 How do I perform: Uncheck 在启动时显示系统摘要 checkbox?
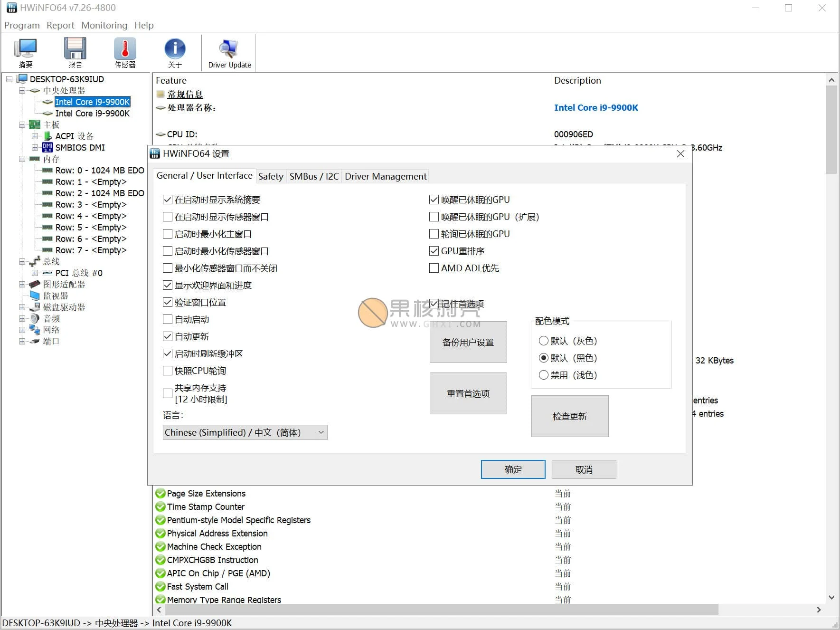167,200
